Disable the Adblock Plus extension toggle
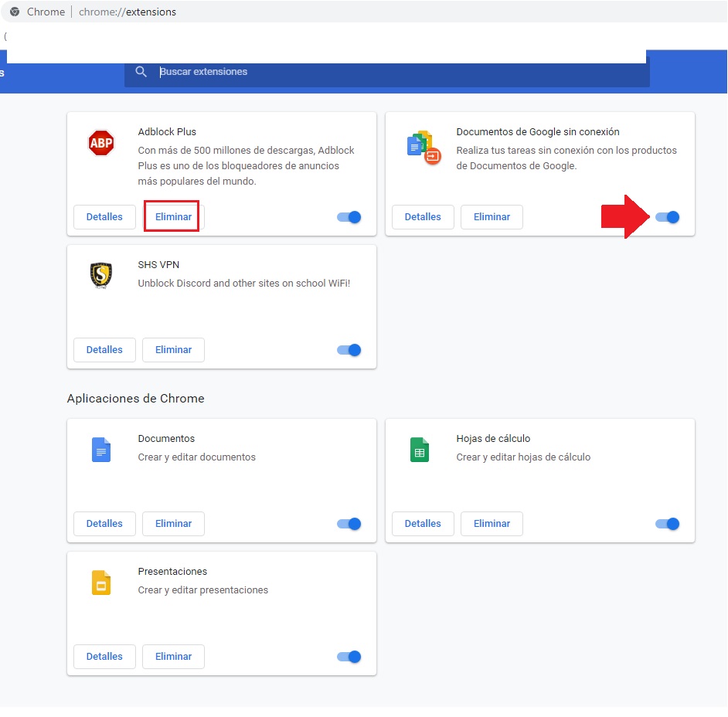 (349, 217)
